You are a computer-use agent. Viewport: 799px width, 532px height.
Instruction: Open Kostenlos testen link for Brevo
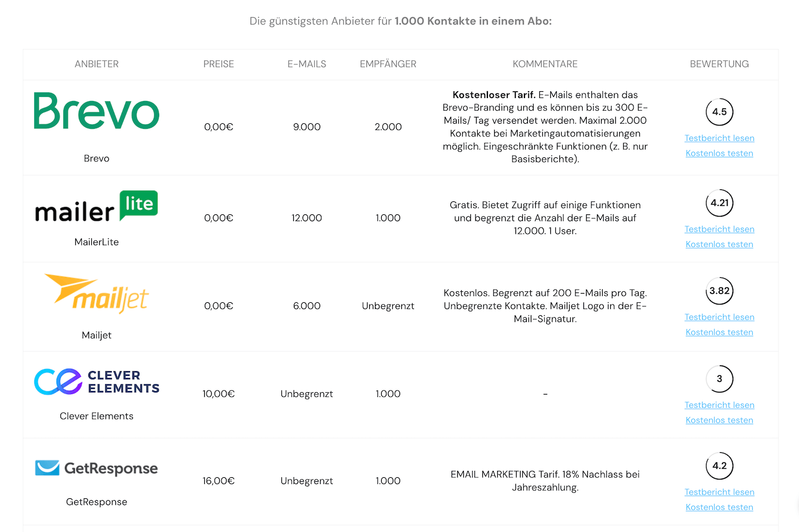coord(719,153)
